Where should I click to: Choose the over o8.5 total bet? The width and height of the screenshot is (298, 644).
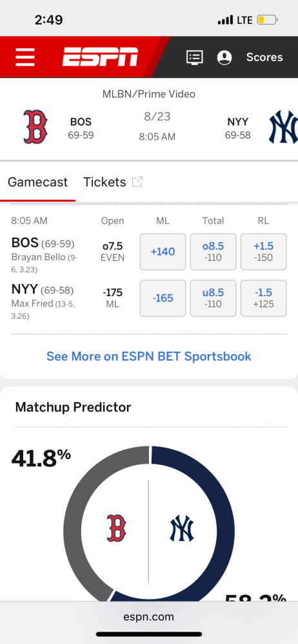214,252
